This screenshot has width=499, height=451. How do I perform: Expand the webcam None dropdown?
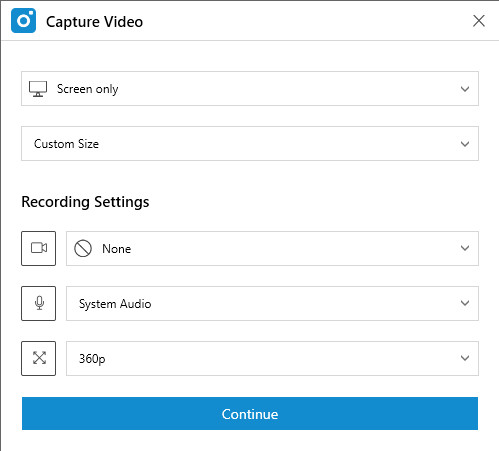click(272, 248)
